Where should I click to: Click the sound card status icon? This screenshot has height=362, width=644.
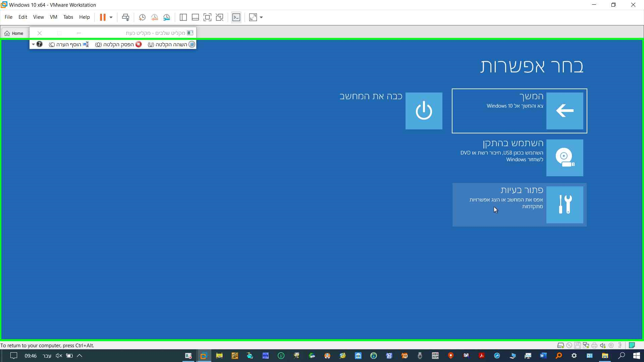click(x=603, y=345)
